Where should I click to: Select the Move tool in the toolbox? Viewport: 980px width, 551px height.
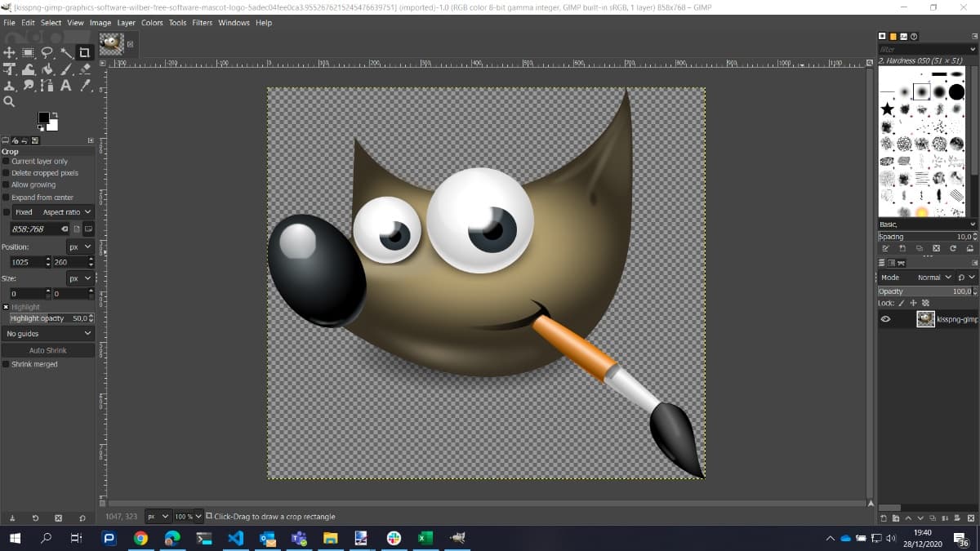coord(10,53)
